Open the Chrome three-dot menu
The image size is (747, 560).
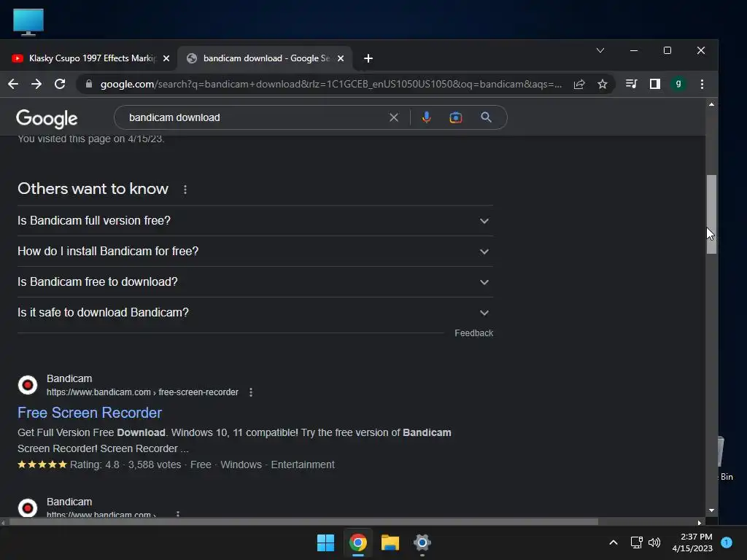pos(702,85)
